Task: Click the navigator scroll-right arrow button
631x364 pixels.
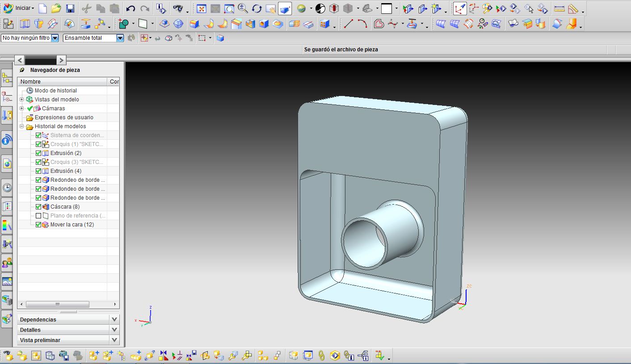Action: click(x=61, y=60)
